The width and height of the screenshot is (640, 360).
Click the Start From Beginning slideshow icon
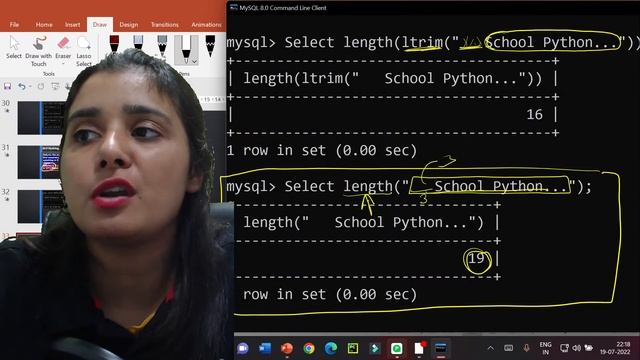(x=55, y=86)
